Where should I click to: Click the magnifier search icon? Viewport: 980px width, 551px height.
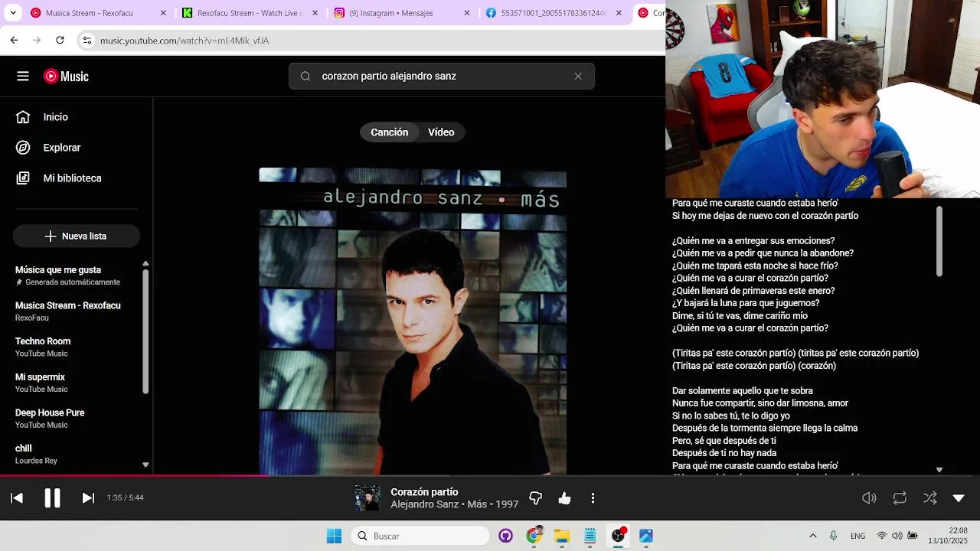(305, 76)
